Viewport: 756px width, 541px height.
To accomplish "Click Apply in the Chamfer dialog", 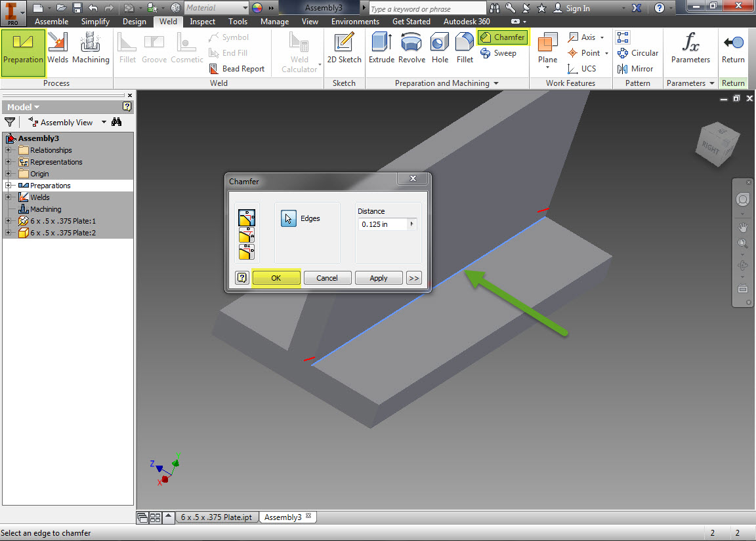I will click(379, 277).
